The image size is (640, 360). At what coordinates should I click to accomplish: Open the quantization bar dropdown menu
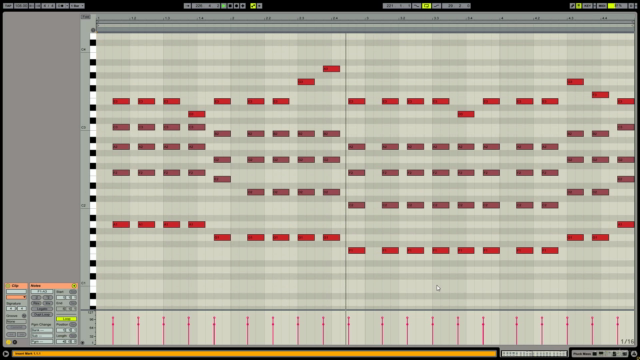[x=77, y=6]
